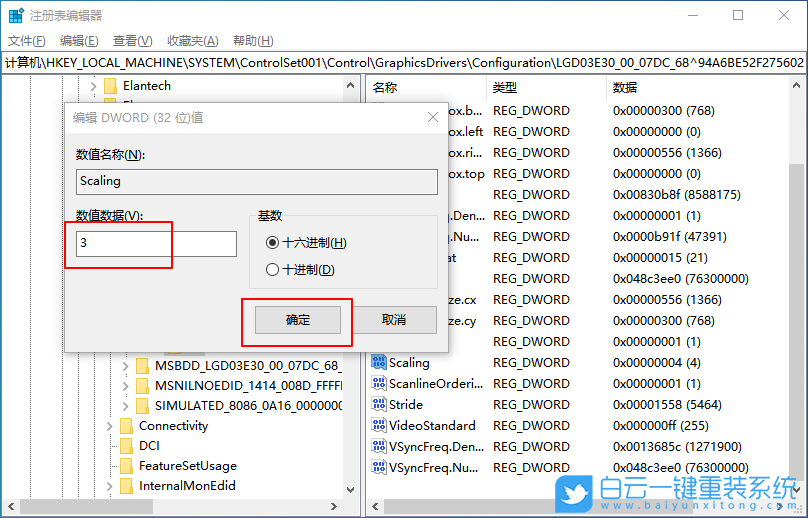Select the DCI tree item
The image size is (808, 518).
point(149,446)
